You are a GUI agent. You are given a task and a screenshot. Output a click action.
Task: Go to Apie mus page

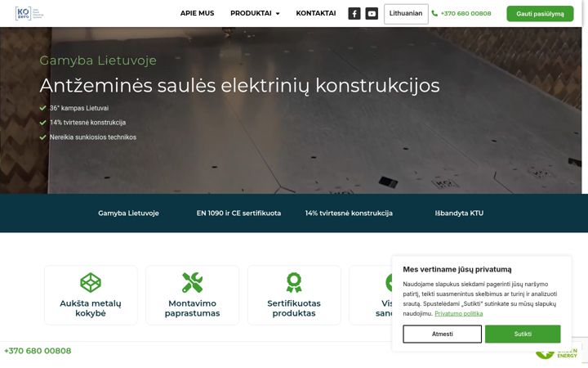point(198,13)
